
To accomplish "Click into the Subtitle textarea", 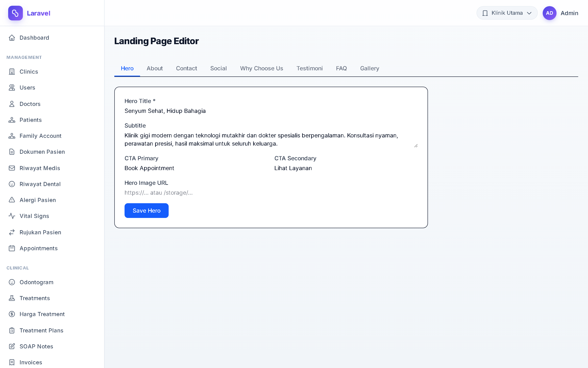I will coord(271,139).
